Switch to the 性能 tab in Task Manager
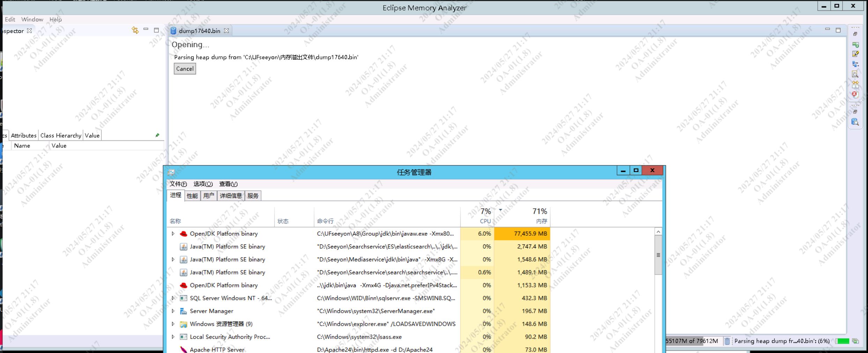This screenshot has width=868, height=353. [x=192, y=196]
